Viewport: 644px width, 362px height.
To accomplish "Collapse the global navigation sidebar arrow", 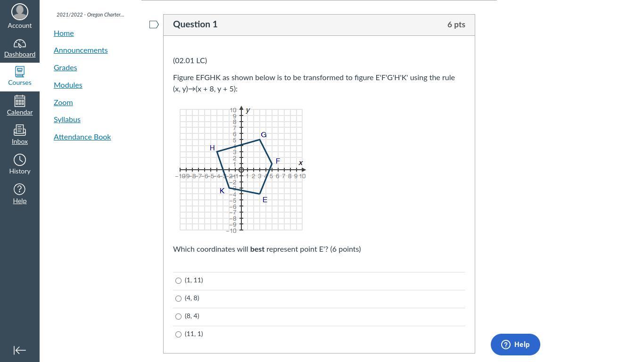I will point(19,350).
